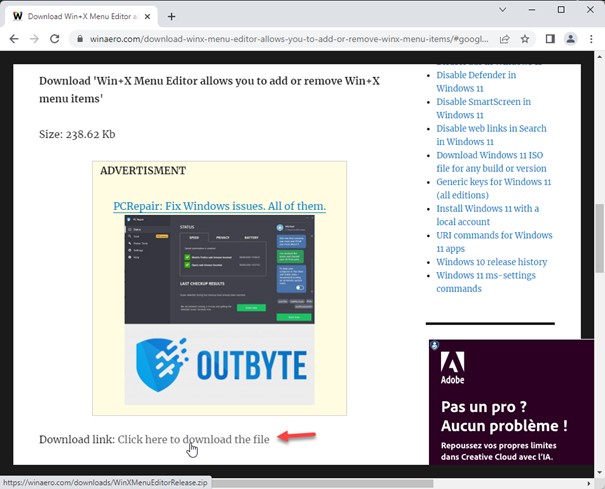This screenshot has height=489, width=605.
Task: Open Disable web links in Search link
Action: point(491,135)
